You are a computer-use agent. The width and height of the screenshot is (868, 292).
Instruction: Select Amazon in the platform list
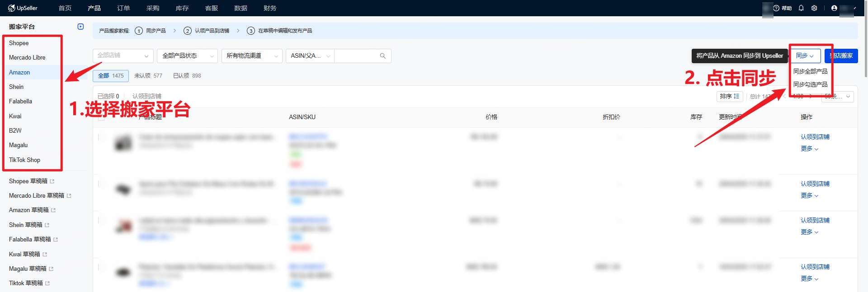point(19,73)
